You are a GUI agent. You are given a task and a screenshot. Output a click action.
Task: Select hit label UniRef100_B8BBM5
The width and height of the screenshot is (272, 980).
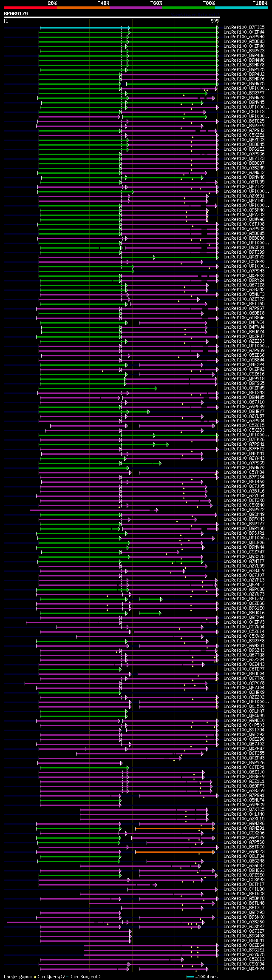tap(244, 144)
